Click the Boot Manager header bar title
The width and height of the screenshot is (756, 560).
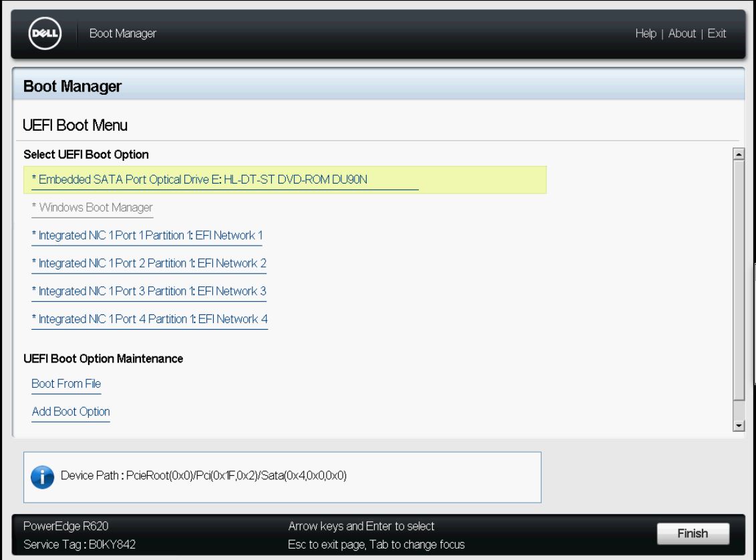click(123, 33)
